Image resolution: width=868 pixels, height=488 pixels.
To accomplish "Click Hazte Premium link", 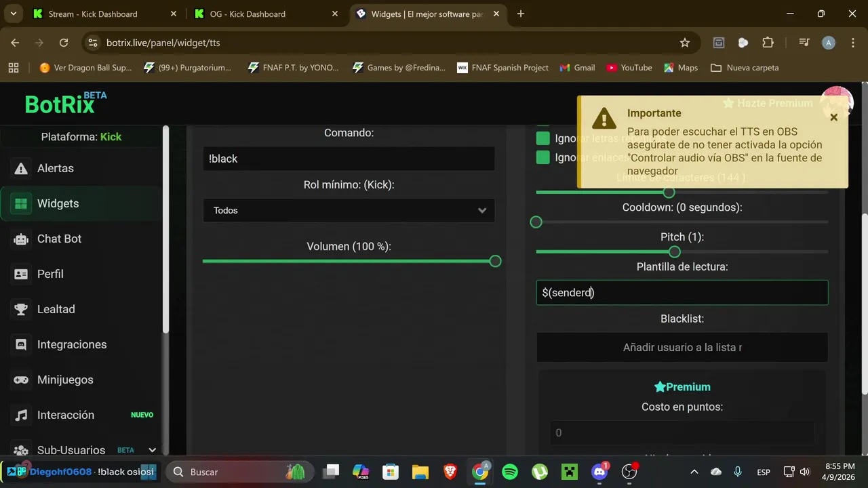I will 768,103.
